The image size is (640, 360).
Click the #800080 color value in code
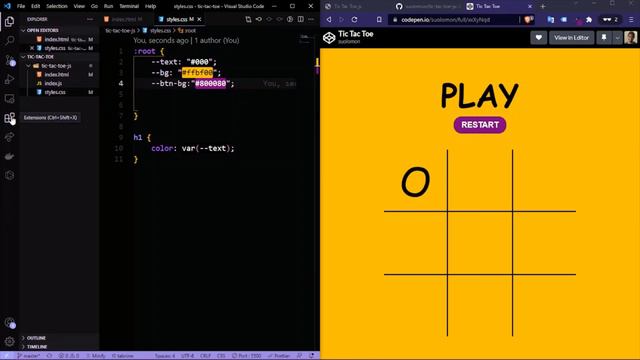211,83
